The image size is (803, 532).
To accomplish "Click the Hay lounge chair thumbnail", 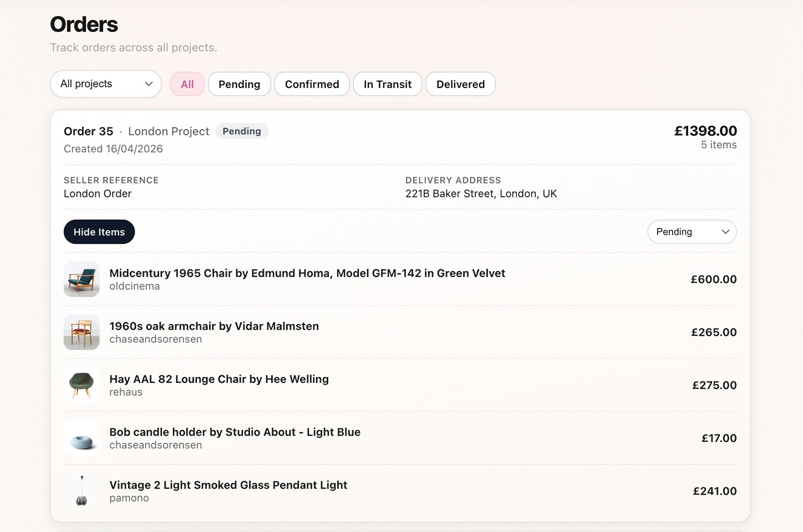I will click(x=82, y=385).
